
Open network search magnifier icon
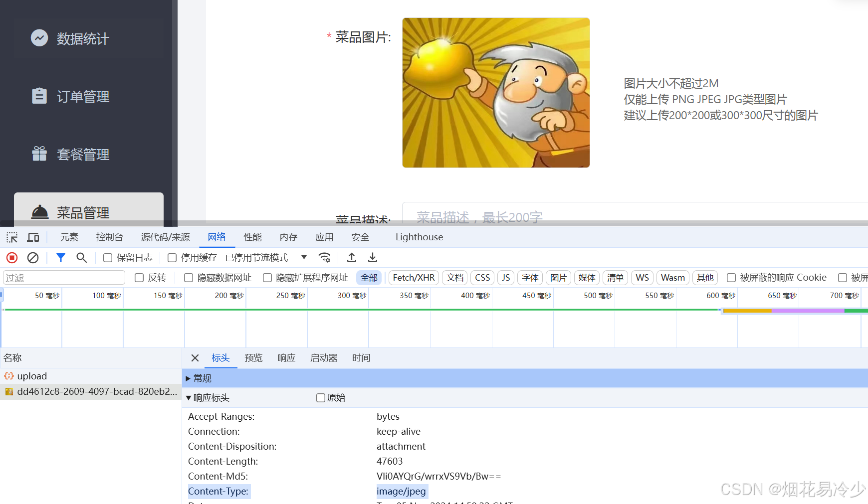click(x=81, y=258)
